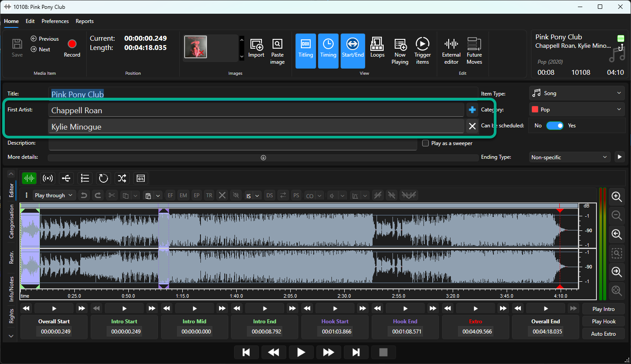The height and width of the screenshot is (364, 631).
Task: Click the red Record button
Action: pos(72,48)
